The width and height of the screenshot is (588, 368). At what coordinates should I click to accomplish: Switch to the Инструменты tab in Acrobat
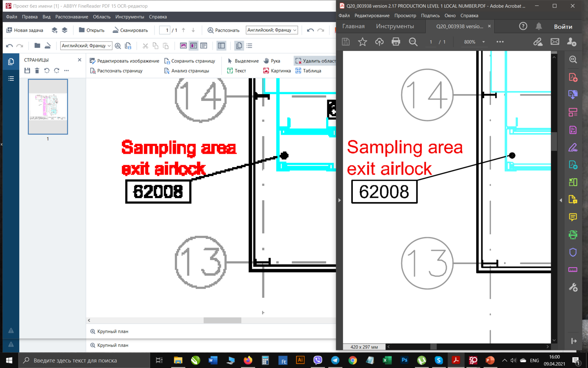(394, 26)
